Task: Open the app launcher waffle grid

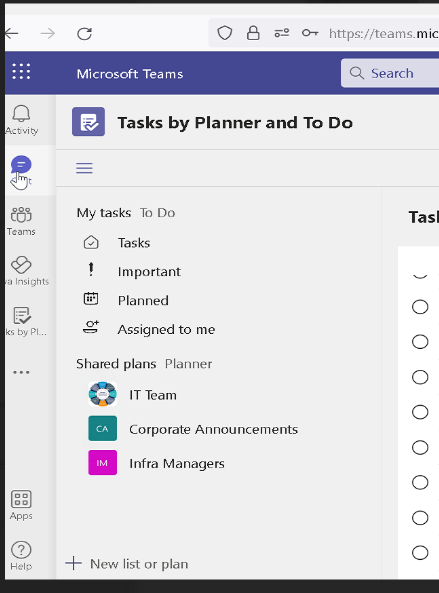Action: pyautogui.click(x=21, y=71)
